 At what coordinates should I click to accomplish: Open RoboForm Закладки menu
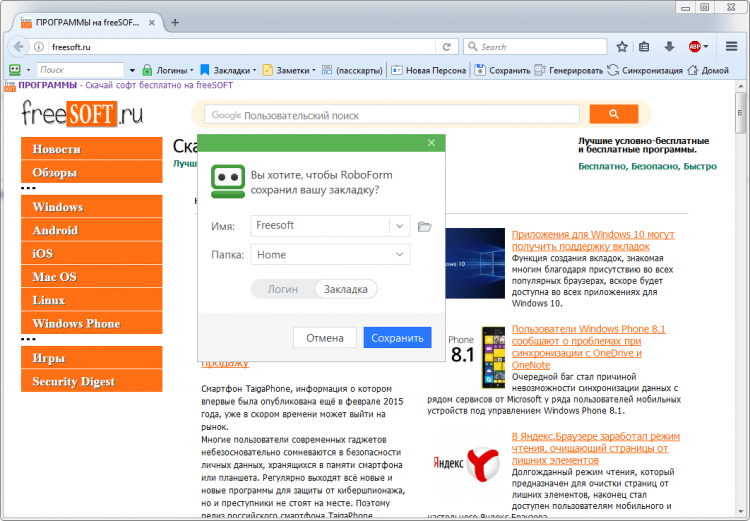(228, 70)
